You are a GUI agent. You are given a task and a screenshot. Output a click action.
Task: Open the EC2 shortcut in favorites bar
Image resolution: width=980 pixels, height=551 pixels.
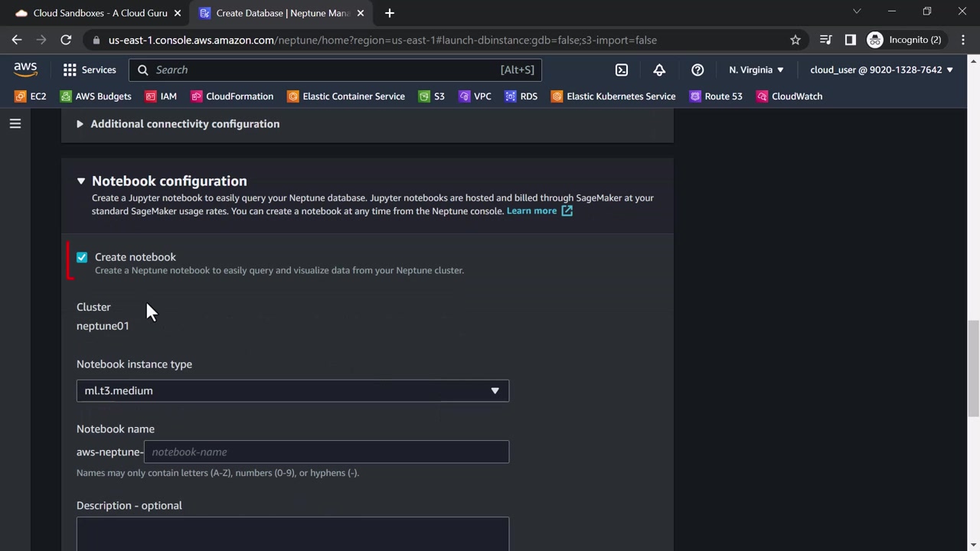(x=31, y=96)
